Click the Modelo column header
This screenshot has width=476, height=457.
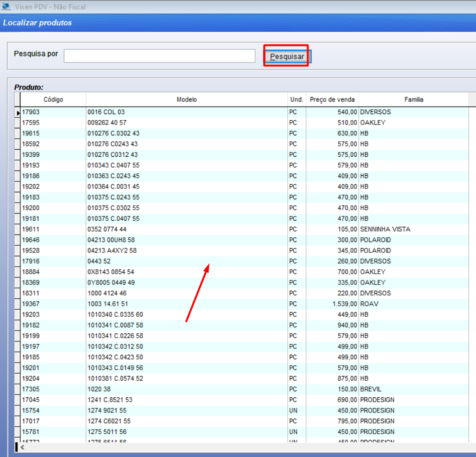pyautogui.click(x=186, y=99)
